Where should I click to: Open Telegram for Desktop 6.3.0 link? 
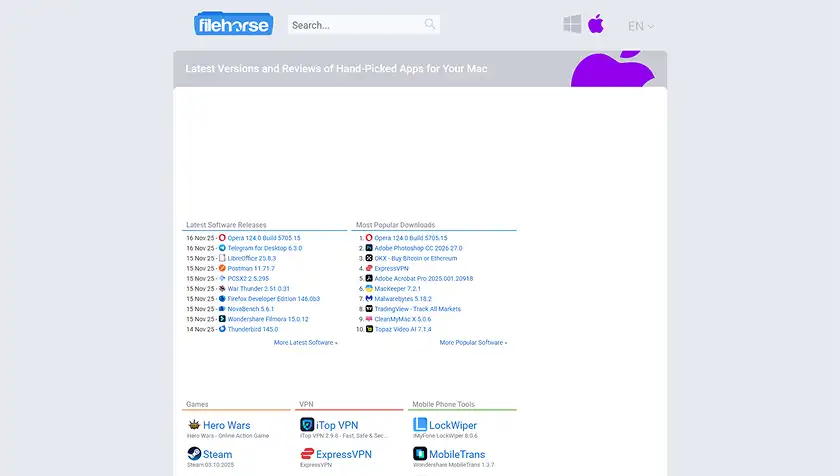click(264, 248)
